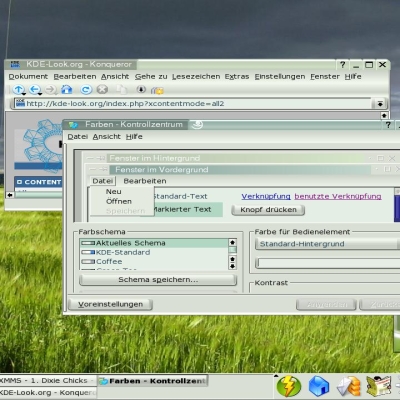Click the Copy icon in Konqueror toolbar
Image resolution: width=400 pixels, height=400 pixels.
point(121,89)
